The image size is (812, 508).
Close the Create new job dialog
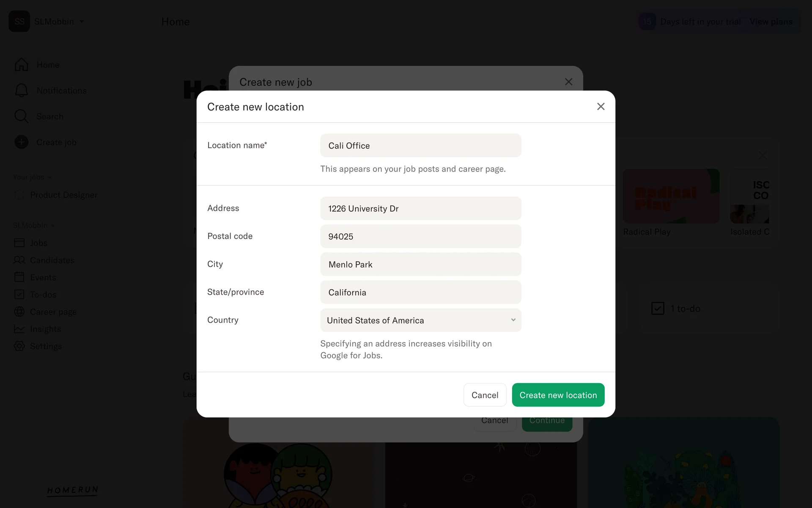pos(568,82)
